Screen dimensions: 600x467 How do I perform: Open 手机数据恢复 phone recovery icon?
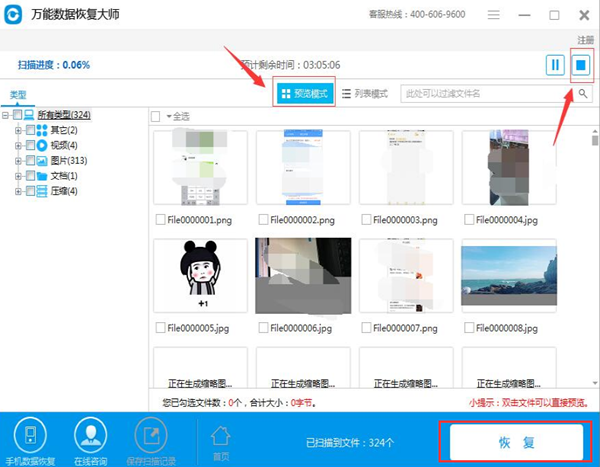coord(29,434)
